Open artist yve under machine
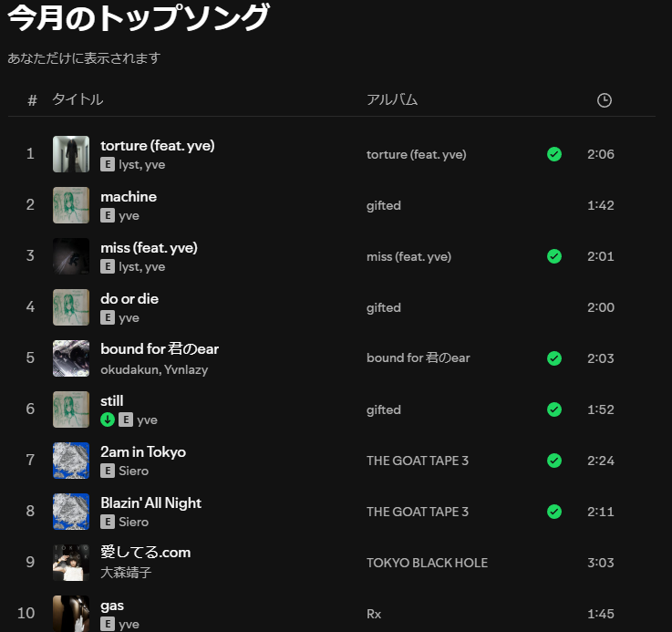 tap(129, 215)
